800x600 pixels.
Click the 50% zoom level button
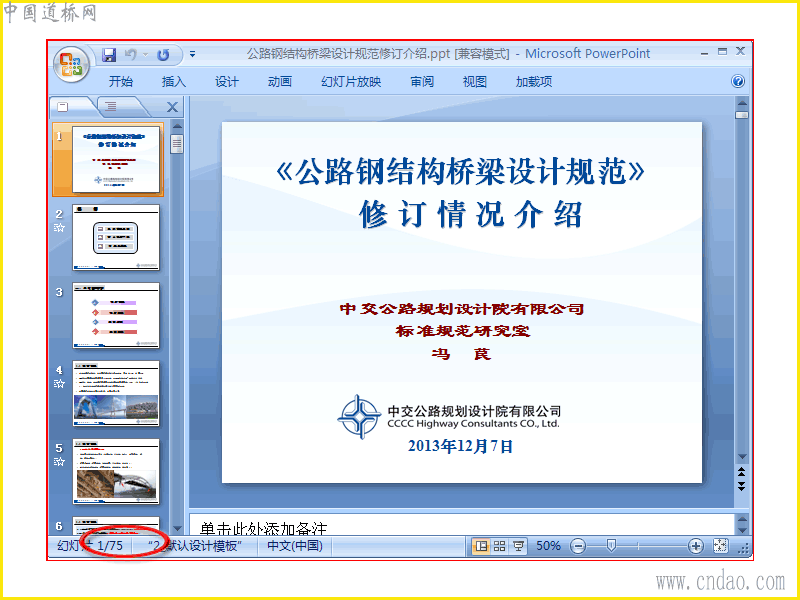pos(548,546)
